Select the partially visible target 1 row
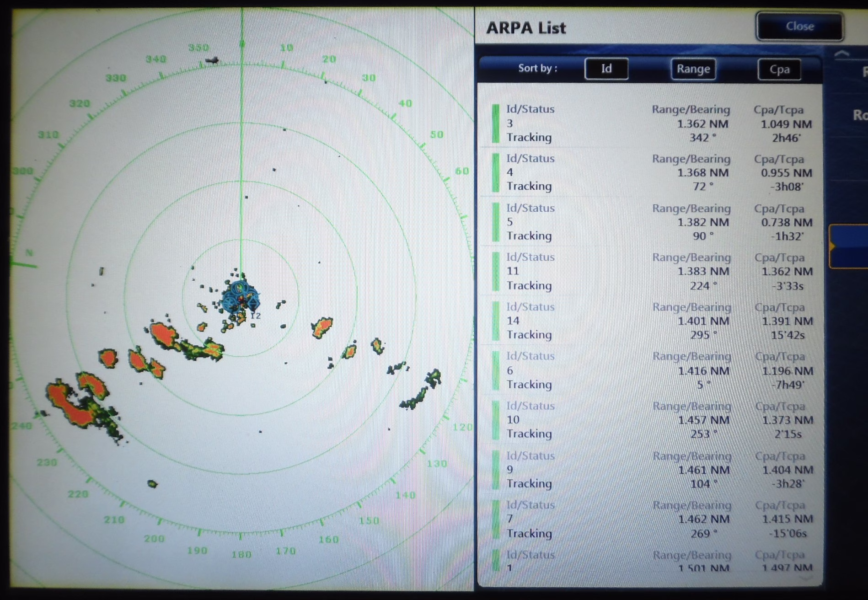The height and width of the screenshot is (600, 868). 649,562
